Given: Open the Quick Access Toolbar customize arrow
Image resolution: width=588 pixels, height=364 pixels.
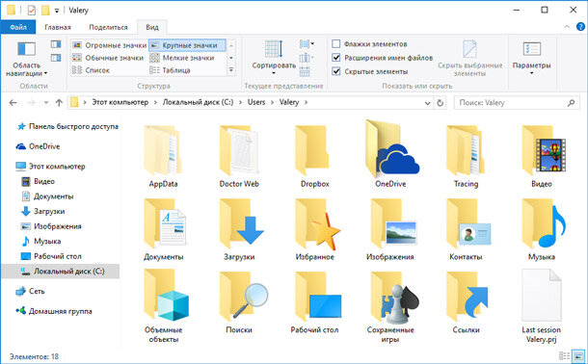Looking at the screenshot, I should [57, 11].
